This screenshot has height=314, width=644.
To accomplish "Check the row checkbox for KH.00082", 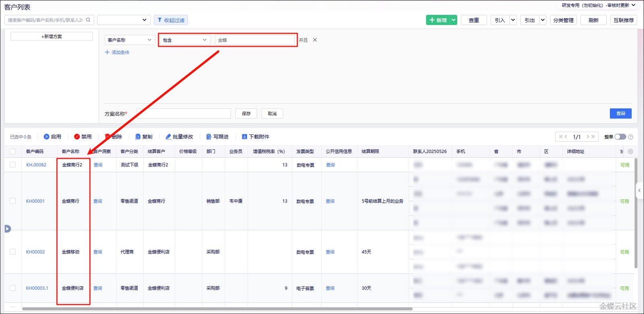I will coord(13,165).
